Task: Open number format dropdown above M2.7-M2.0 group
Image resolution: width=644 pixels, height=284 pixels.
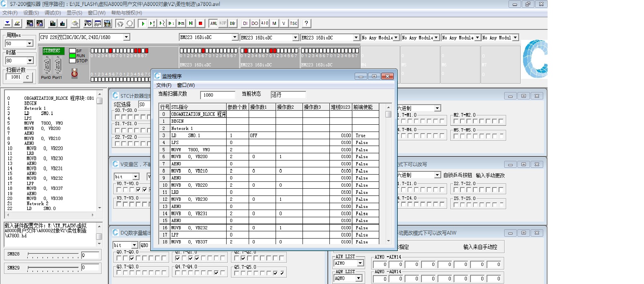Action: pyautogui.click(x=437, y=108)
